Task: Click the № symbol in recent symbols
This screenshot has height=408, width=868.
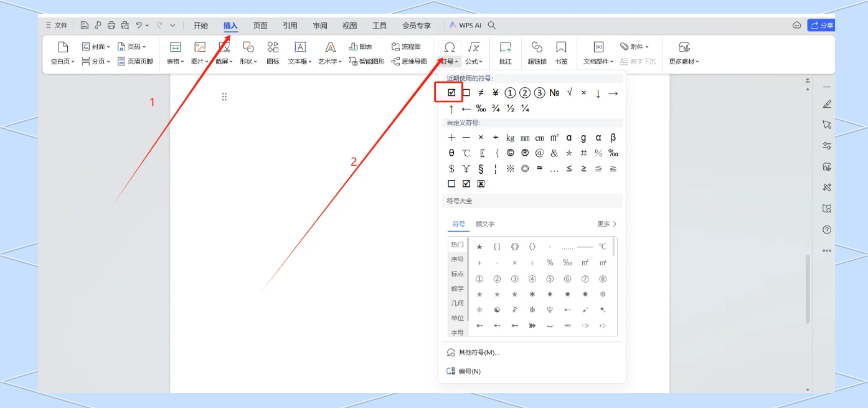Action: tap(554, 93)
